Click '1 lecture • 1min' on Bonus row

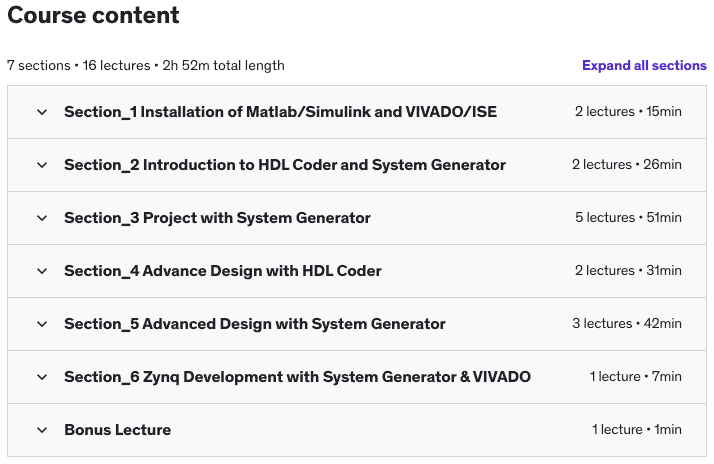[637, 429]
